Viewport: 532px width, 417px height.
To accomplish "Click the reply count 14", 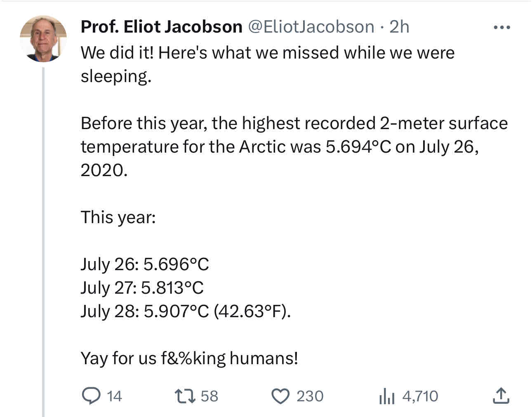I will 114,396.
